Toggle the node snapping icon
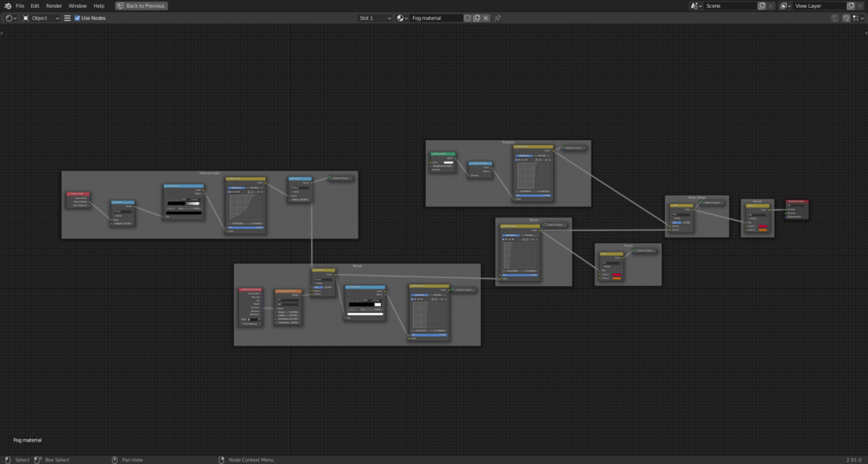The image size is (868, 464). (x=846, y=18)
